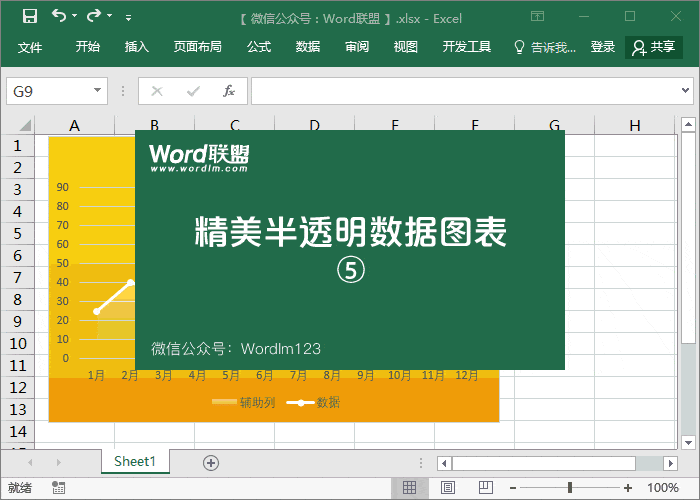Click the Tell Me lightbulb search
Screen dimensions: 700x500
pyautogui.click(x=545, y=47)
